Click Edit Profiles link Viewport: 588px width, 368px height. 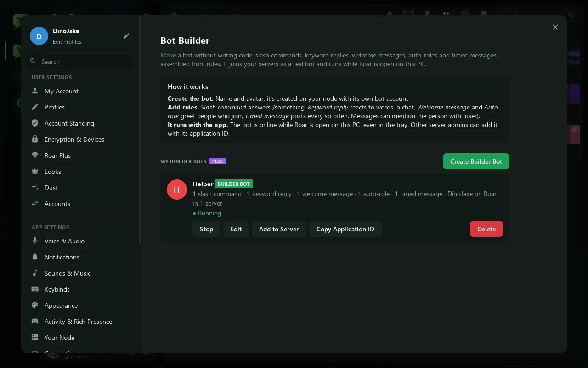67,42
